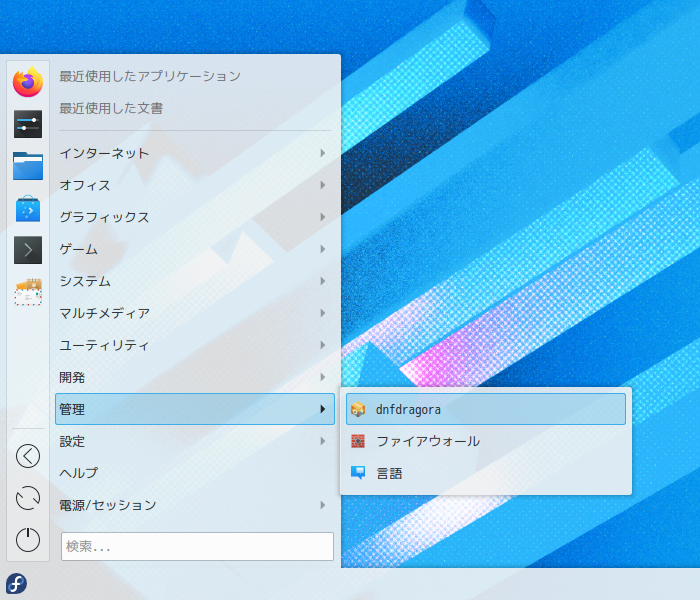Launch the Konsole terminal icon
Image resolution: width=700 pixels, height=600 pixels.
[28, 250]
